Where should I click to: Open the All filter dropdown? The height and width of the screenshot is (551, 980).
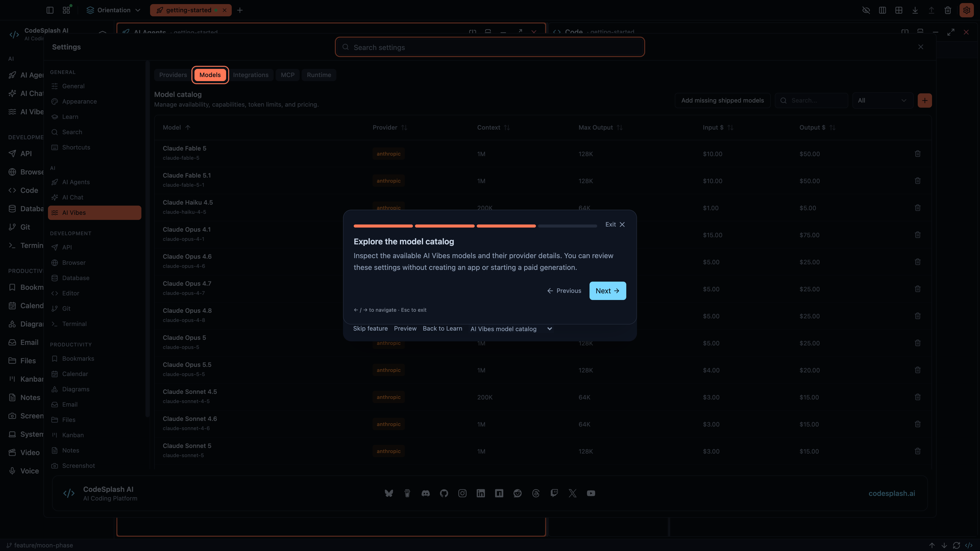tap(882, 101)
